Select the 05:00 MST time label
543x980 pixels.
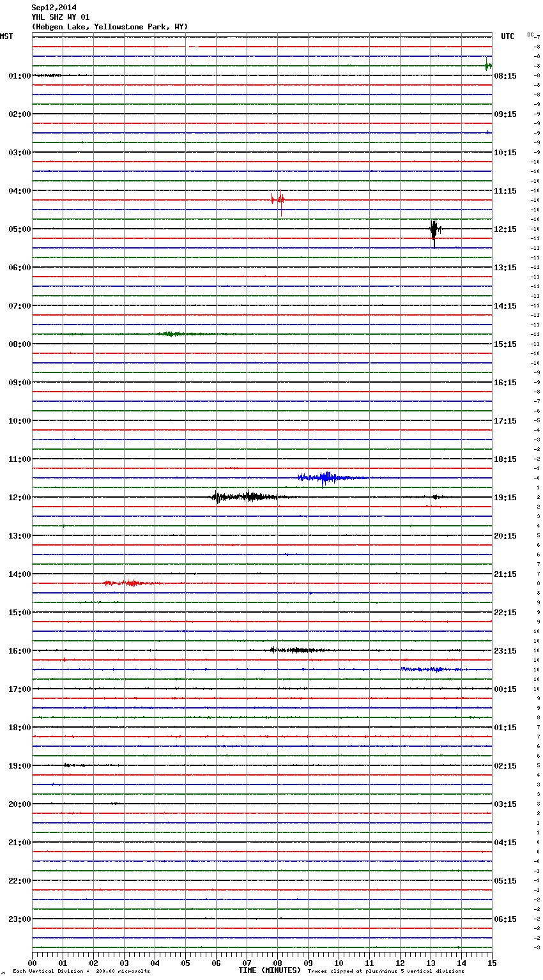point(20,229)
